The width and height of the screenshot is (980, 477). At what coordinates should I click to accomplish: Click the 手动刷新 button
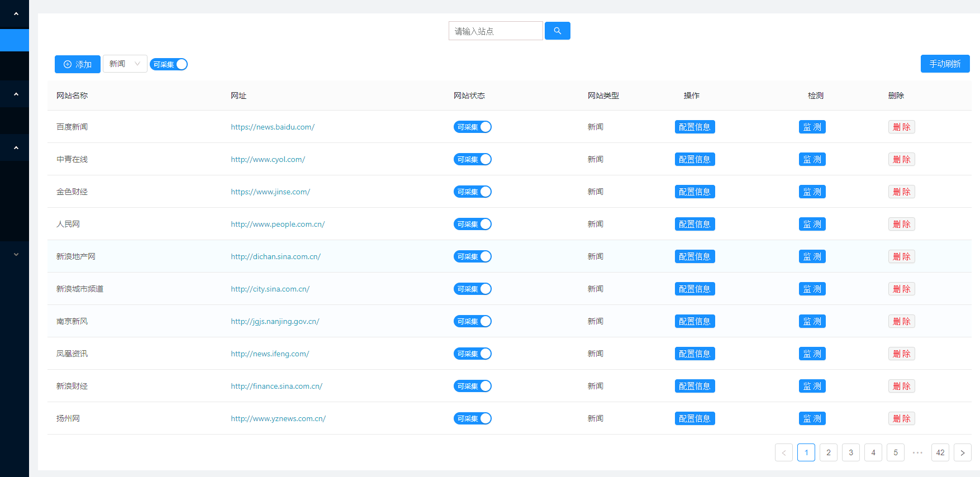[945, 64]
